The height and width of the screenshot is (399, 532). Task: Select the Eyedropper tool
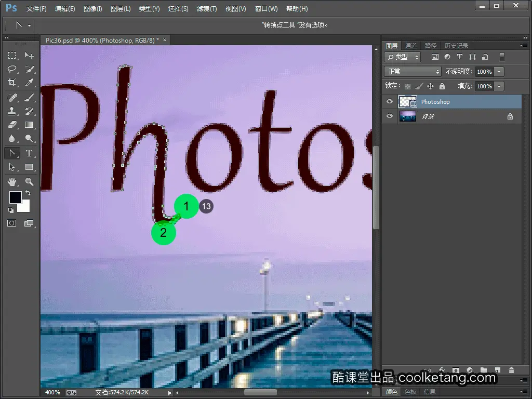coord(29,83)
